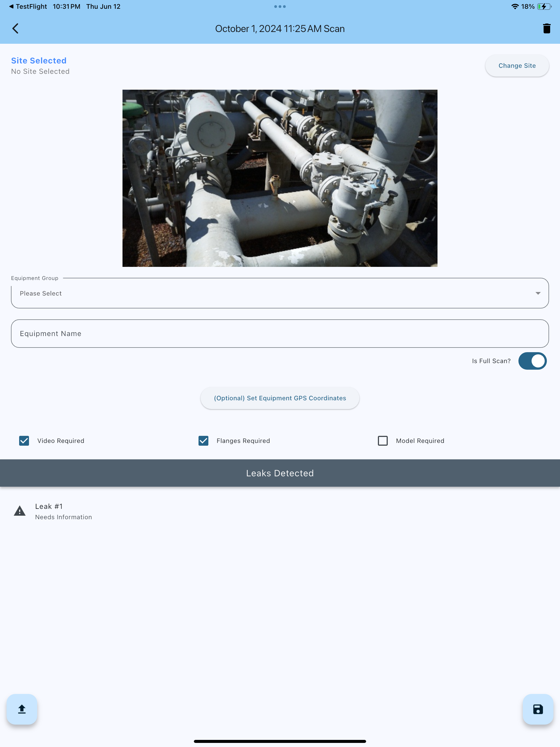Tap the Model Required label
The width and height of the screenshot is (560, 747).
pyautogui.click(x=420, y=441)
